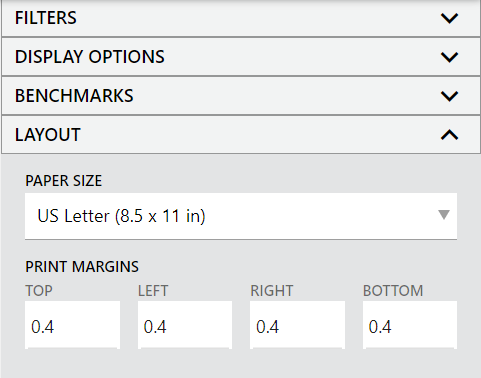Click the LEFT margin label
Viewport: 481px width, 378px height.
pyautogui.click(x=153, y=291)
